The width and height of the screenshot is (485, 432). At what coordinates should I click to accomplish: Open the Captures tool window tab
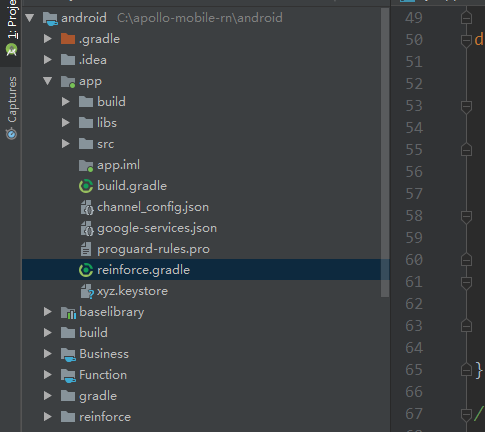(x=12, y=108)
